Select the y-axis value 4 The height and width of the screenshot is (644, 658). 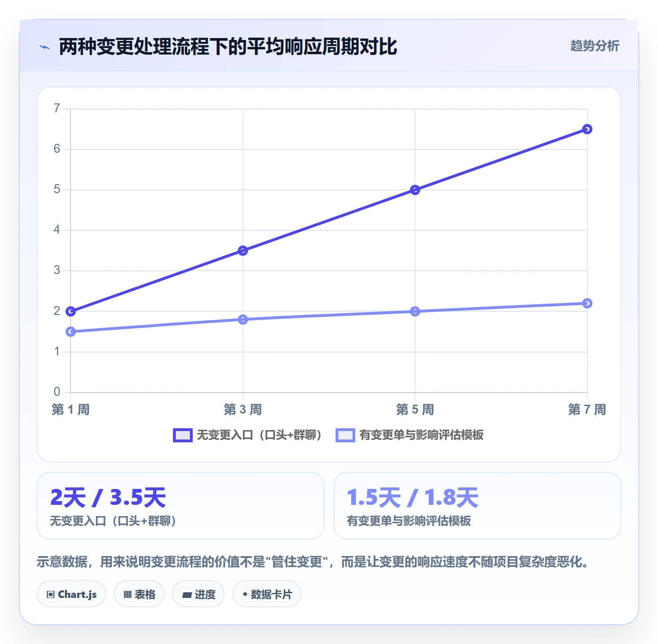click(57, 230)
